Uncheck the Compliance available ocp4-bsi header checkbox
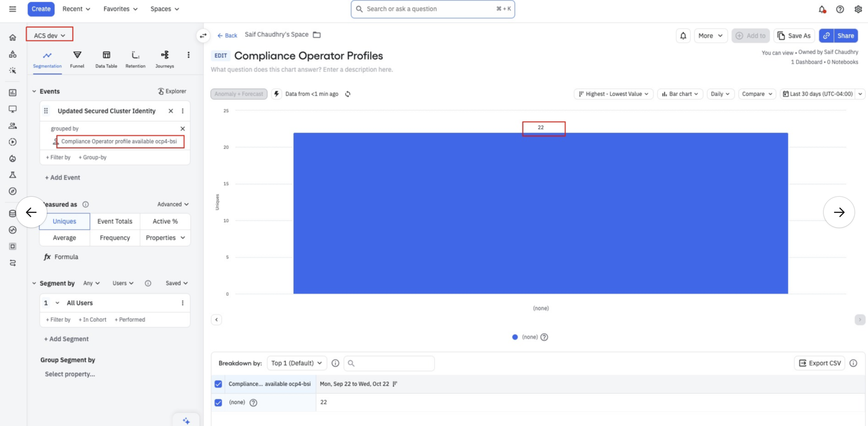 (x=218, y=384)
